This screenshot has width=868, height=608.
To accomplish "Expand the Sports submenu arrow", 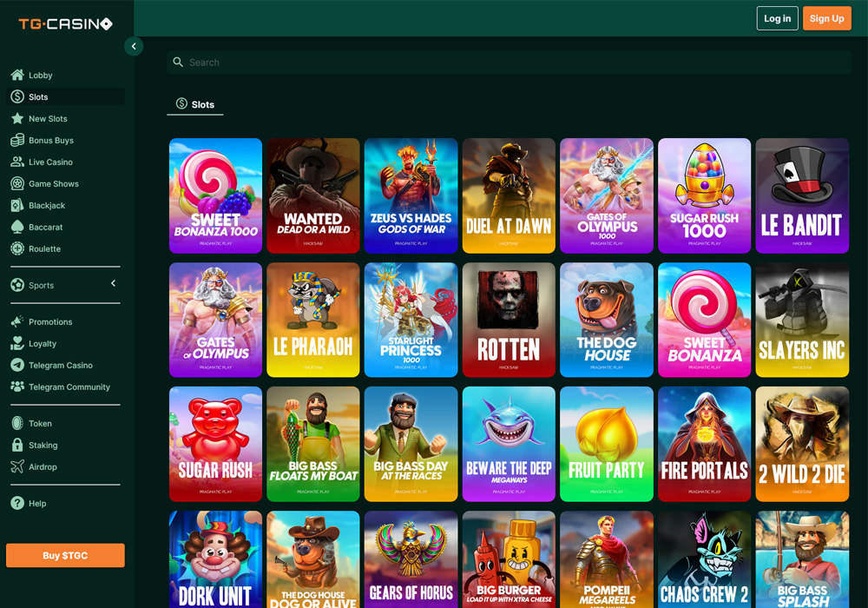I will tap(114, 283).
